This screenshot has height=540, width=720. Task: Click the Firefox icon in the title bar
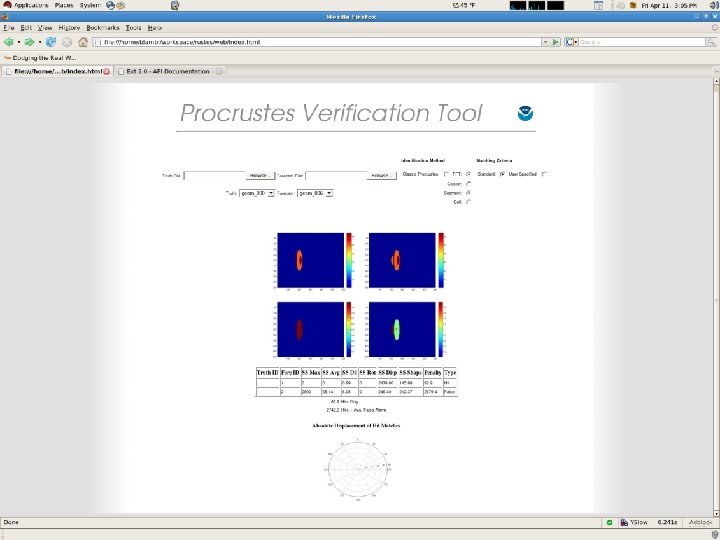tap(5, 17)
